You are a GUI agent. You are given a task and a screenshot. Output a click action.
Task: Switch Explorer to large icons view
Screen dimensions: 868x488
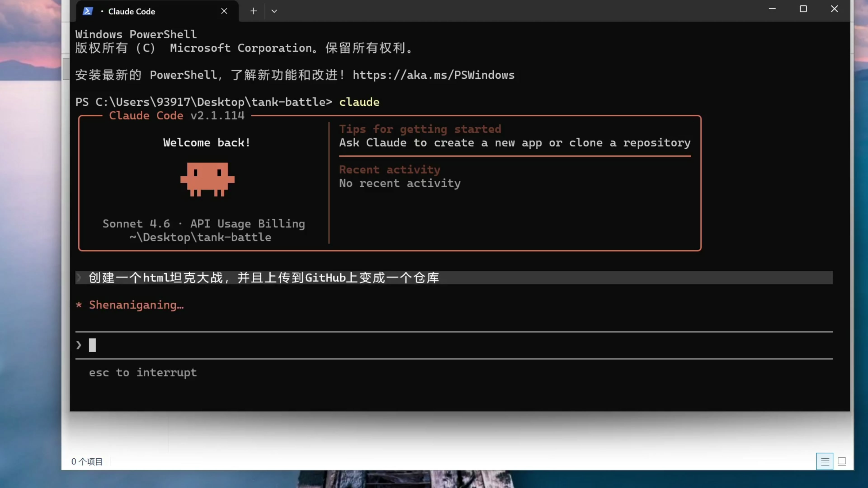click(842, 461)
